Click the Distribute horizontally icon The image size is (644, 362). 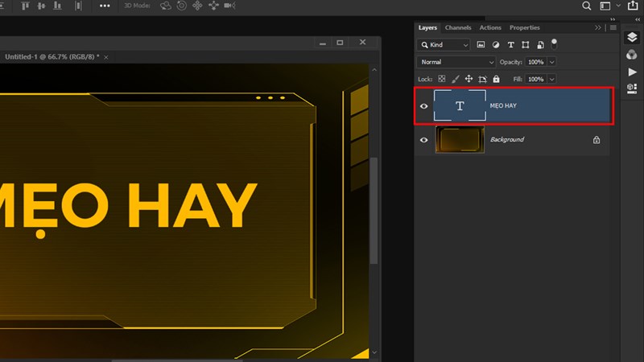(78, 6)
